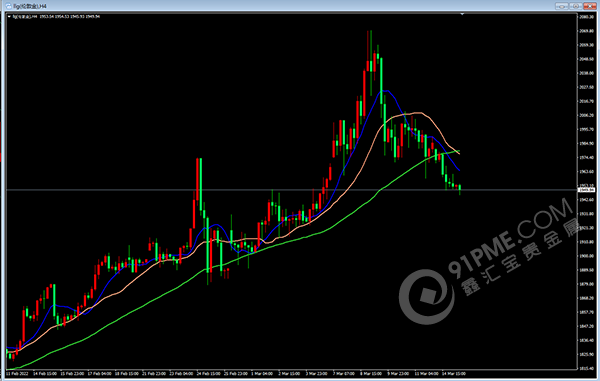Click the 14 Mar 15:00 time axis label
600x381 pixels.
[454, 374]
